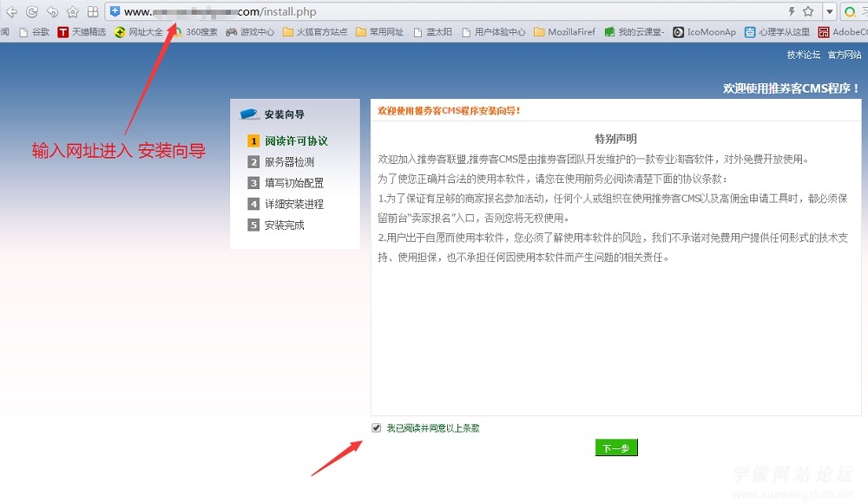The width and height of the screenshot is (868, 503).
Task: Open the 官方网站 link
Action: (844, 55)
